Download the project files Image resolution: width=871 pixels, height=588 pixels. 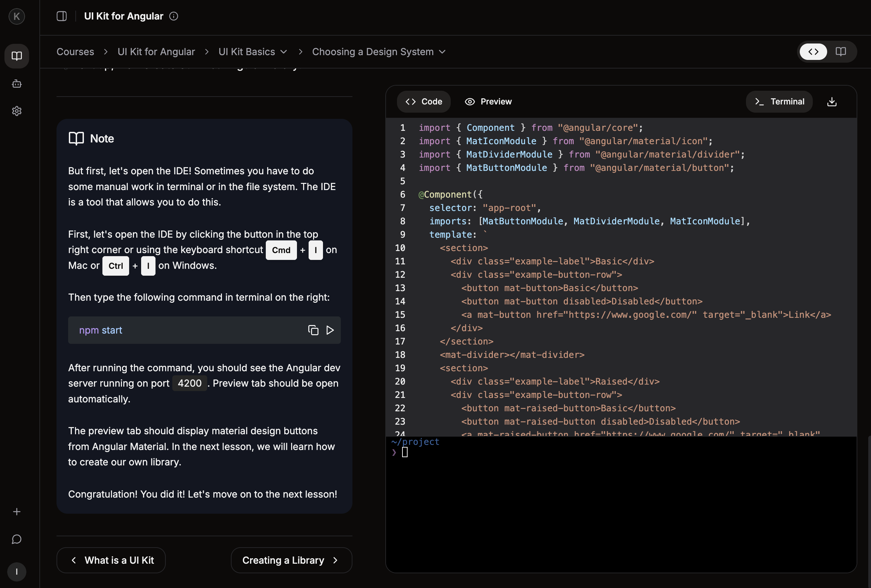coord(832,102)
